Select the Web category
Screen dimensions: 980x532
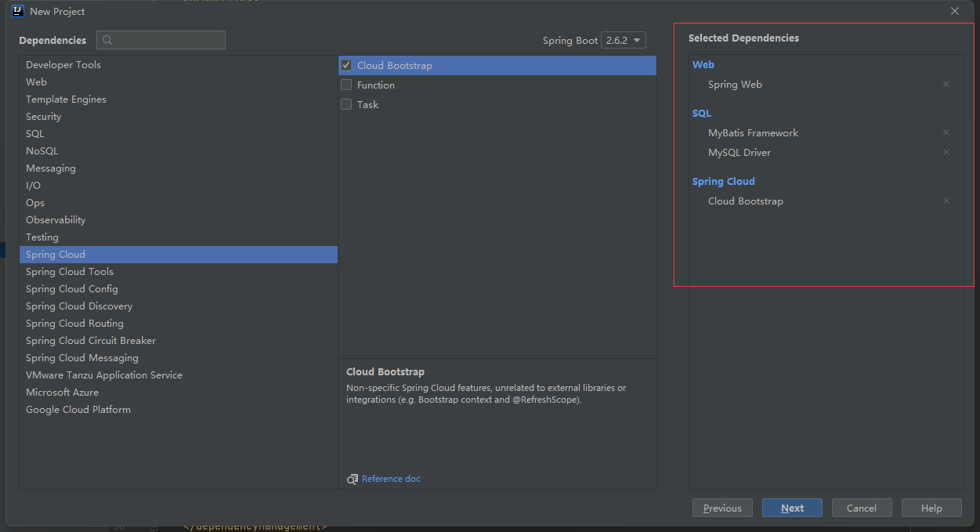tap(179, 82)
